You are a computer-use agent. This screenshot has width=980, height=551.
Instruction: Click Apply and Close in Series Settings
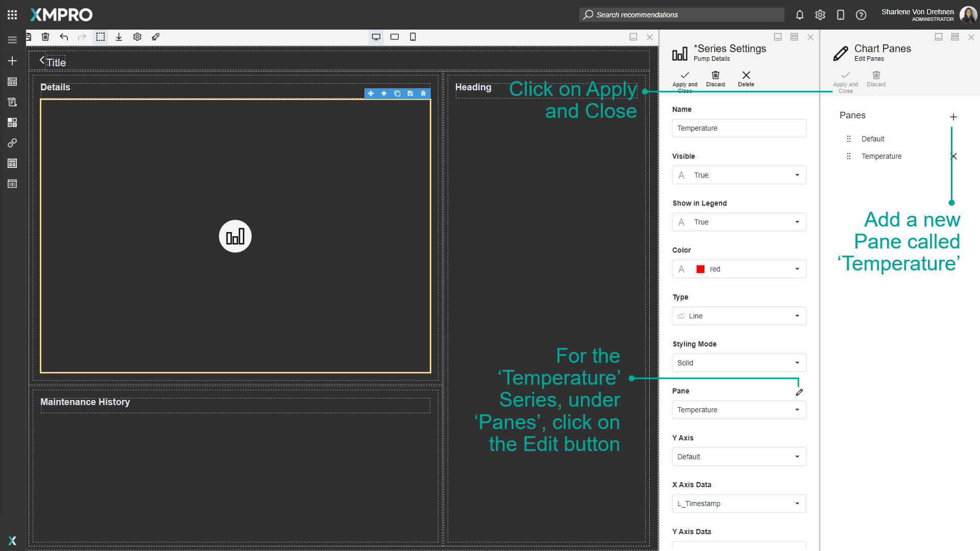[684, 79]
